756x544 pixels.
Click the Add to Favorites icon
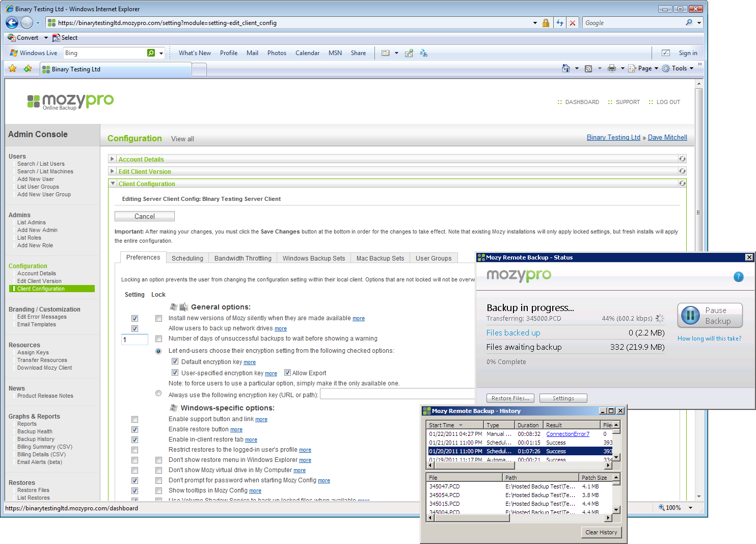28,68
